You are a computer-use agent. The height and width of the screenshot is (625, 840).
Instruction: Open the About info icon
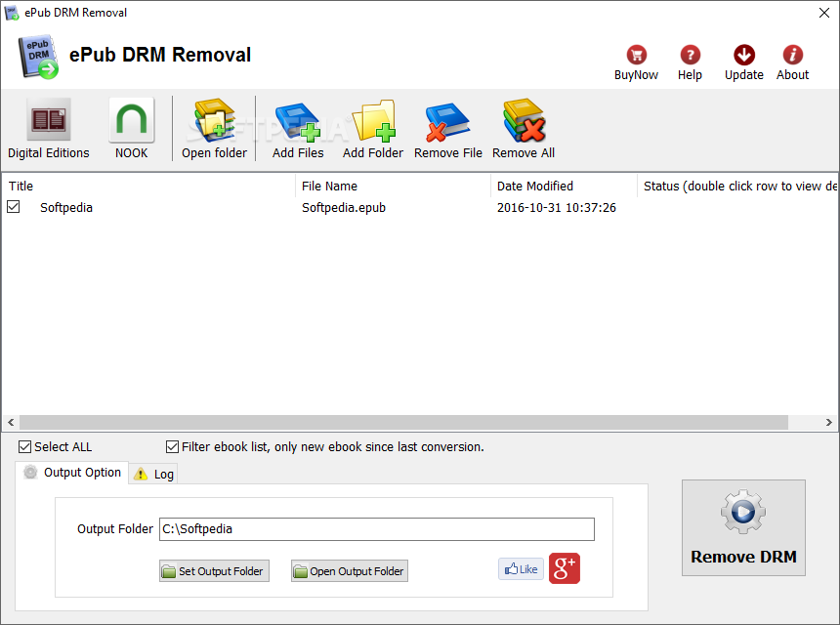click(x=793, y=55)
